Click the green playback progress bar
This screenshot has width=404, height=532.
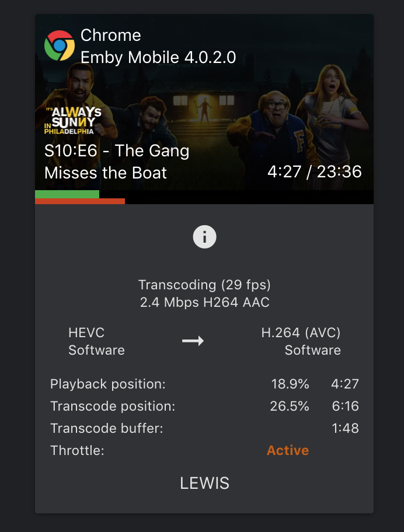coord(67,194)
